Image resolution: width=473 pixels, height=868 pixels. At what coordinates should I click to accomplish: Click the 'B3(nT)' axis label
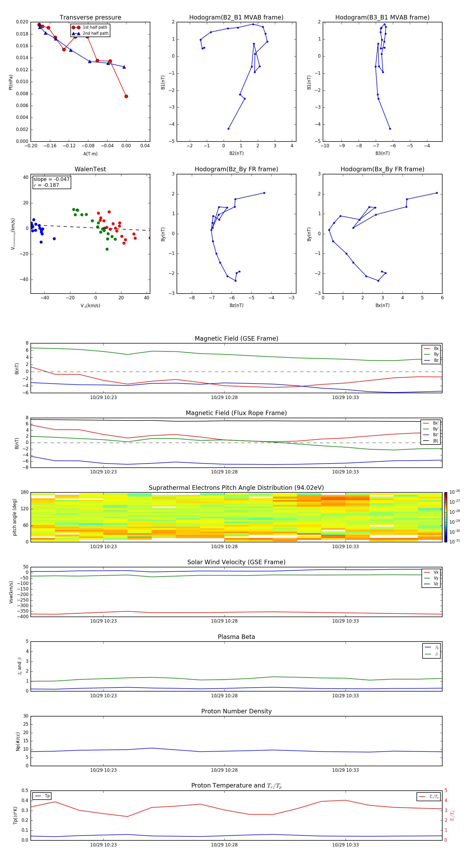(382, 153)
